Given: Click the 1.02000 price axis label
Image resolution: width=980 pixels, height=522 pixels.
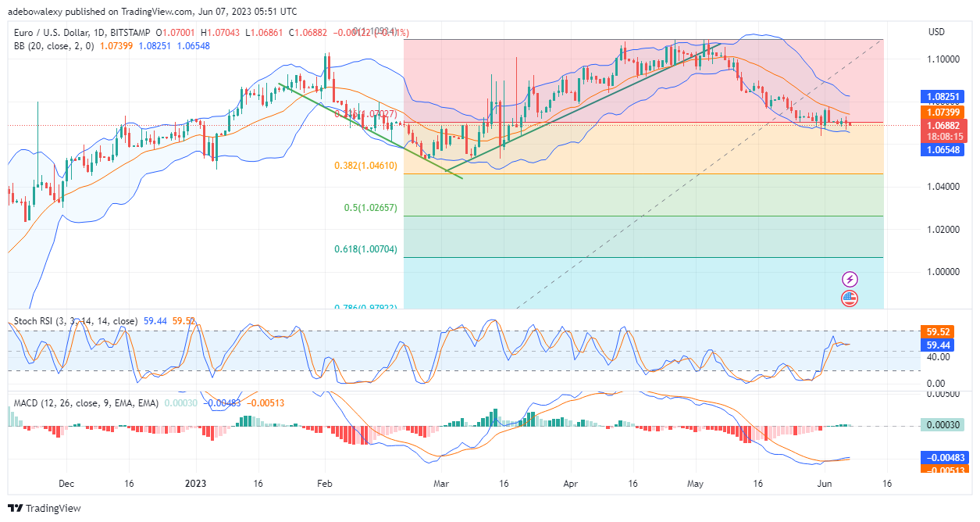Looking at the screenshot, I should click(x=943, y=230).
